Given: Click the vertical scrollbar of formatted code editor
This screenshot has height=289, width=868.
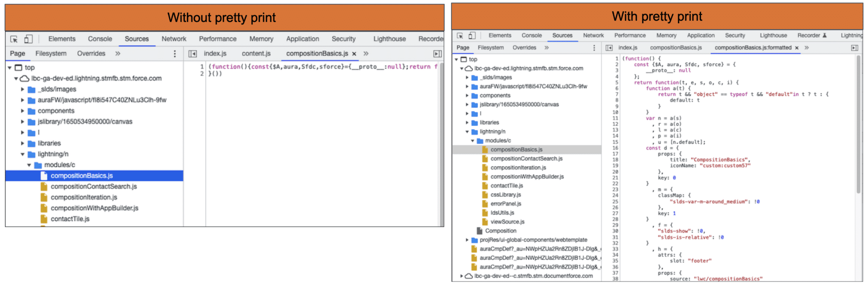Looking at the screenshot, I should pyautogui.click(x=859, y=127).
